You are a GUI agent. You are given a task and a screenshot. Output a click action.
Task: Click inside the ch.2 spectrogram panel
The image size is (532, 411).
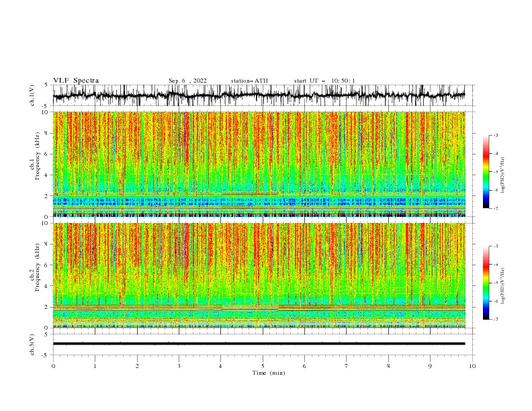[259, 275]
